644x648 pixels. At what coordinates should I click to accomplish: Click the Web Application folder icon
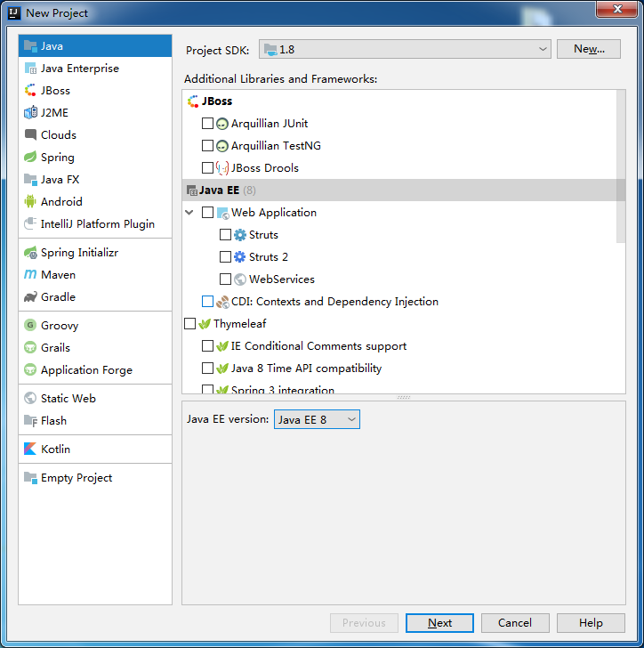click(x=222, y=213)
